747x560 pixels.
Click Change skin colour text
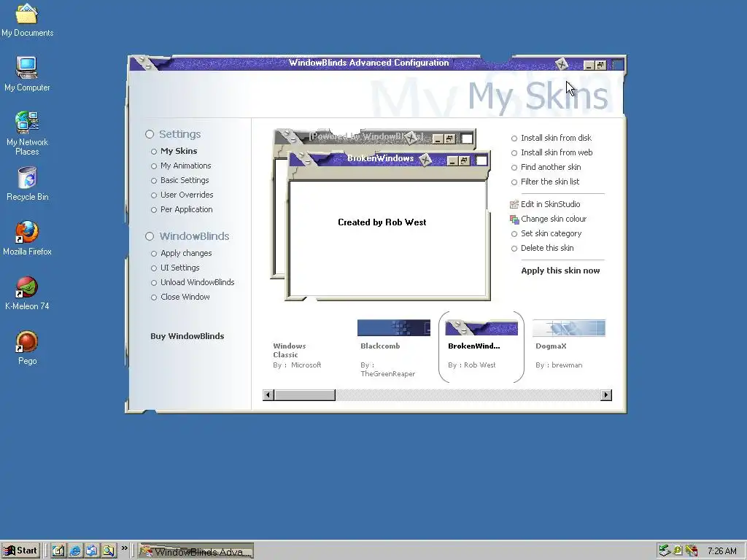(x=554, y=219)
